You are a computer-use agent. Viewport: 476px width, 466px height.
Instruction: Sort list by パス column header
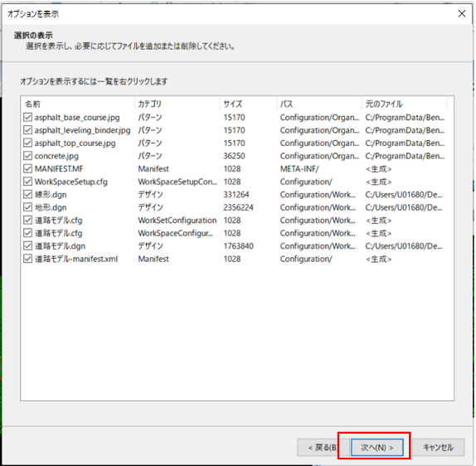point(319,104)
